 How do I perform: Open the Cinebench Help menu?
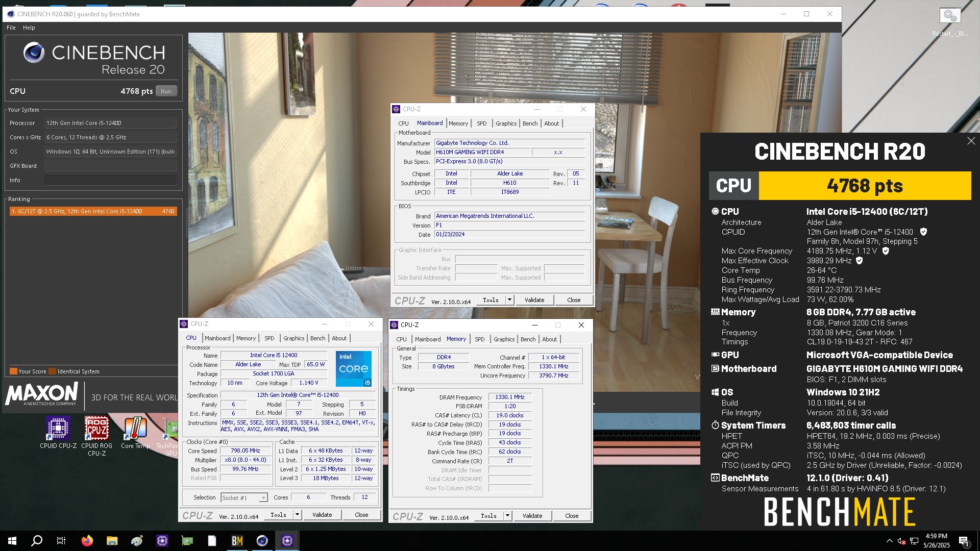(29, 28)
